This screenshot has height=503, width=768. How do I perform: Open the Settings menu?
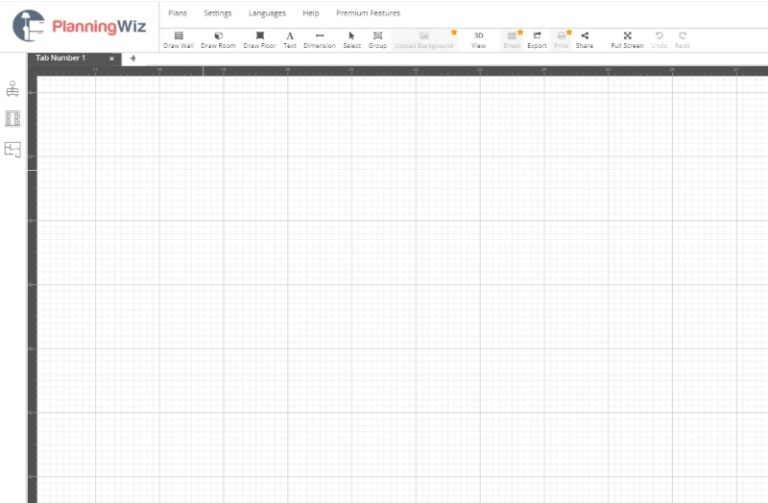217,13
